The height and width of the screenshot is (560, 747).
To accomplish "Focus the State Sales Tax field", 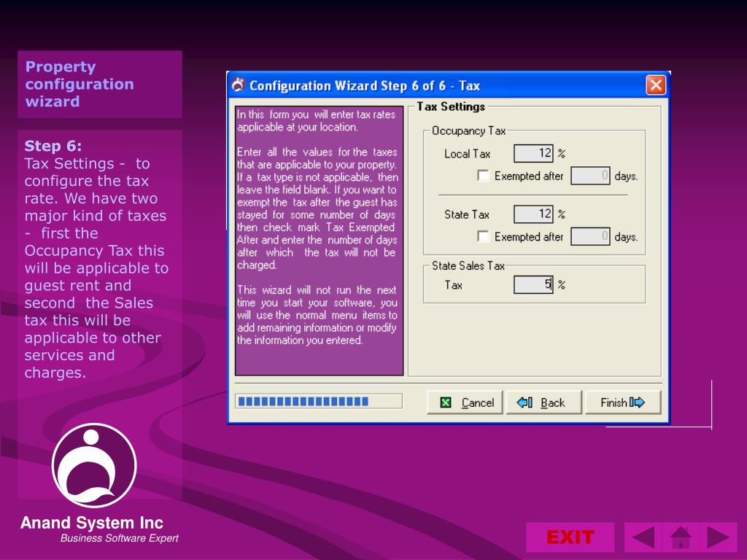I will (533, 285).
